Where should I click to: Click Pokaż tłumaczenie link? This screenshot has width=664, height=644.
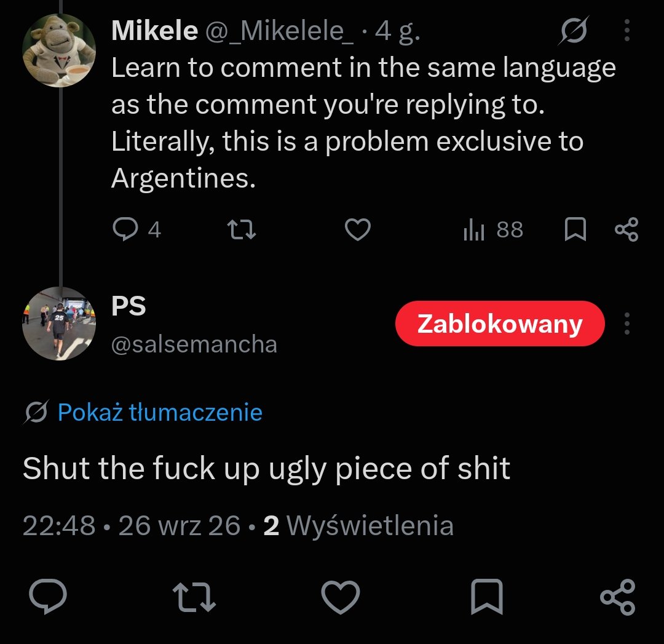160,412
